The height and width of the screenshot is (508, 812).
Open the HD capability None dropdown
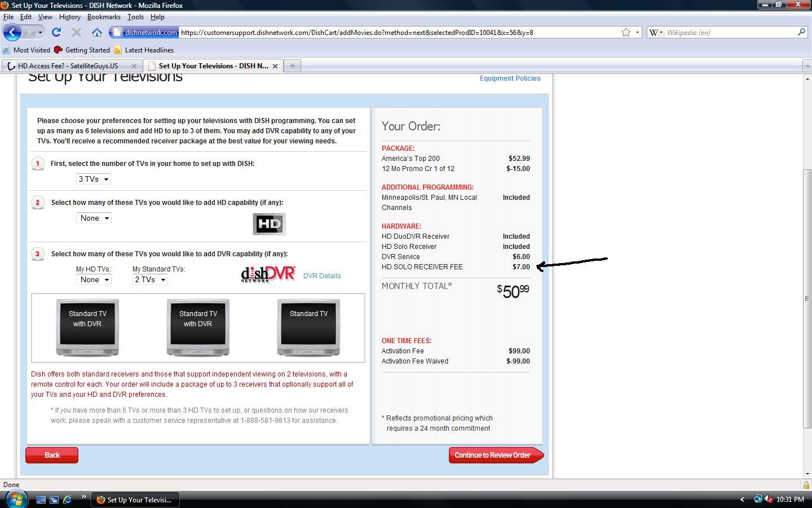coord(94,218)
